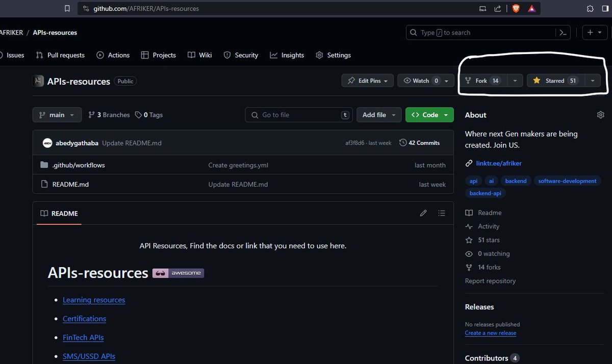Open the linktr.ee/afriker link
This screenshot has width=612, height=364.
coord(499,163)
